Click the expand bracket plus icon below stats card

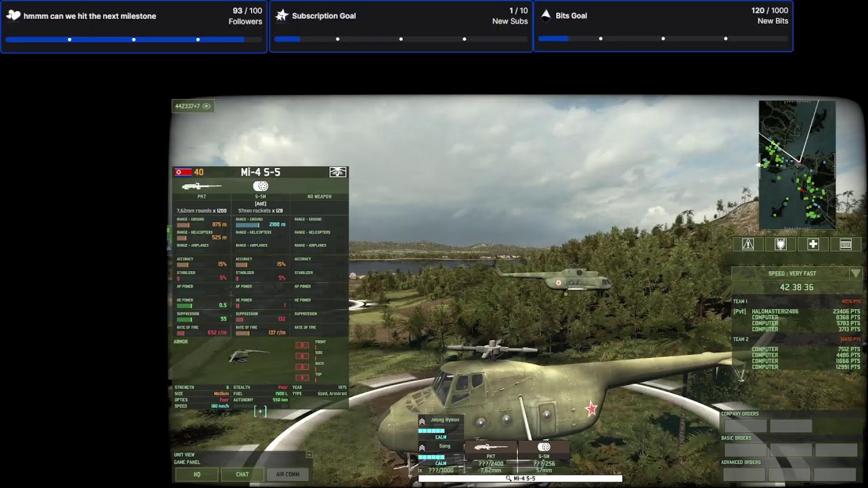tap(260, 411)
